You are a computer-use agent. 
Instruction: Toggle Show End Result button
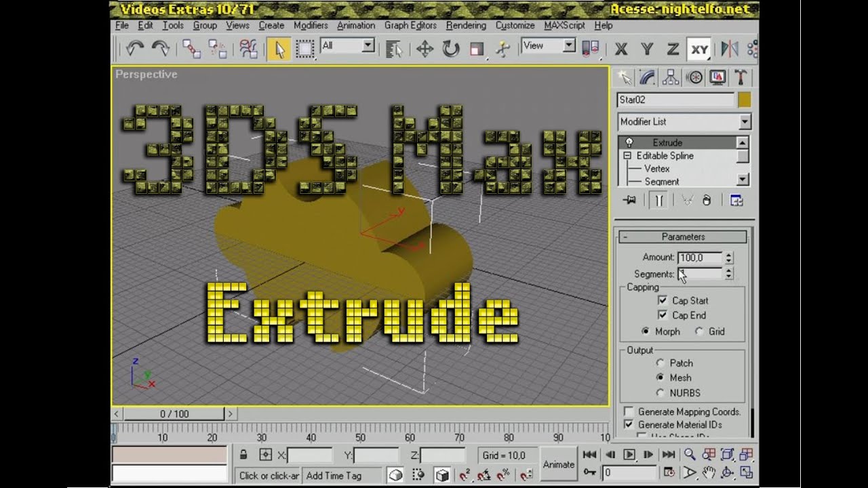coord(658,200)
